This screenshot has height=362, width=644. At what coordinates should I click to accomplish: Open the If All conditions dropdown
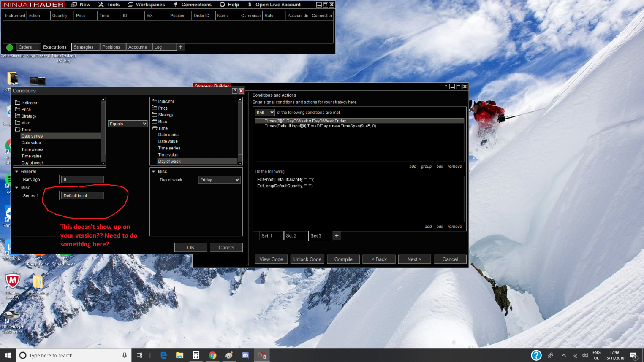pos(265,113)
